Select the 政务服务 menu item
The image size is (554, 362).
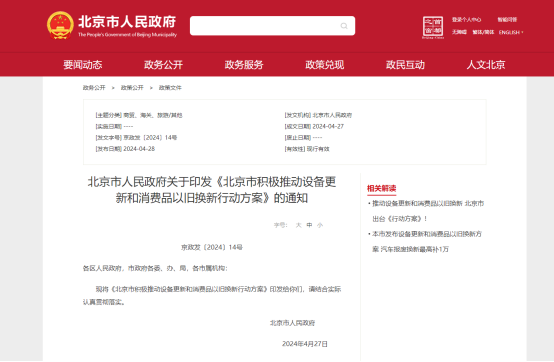(244, 65)
